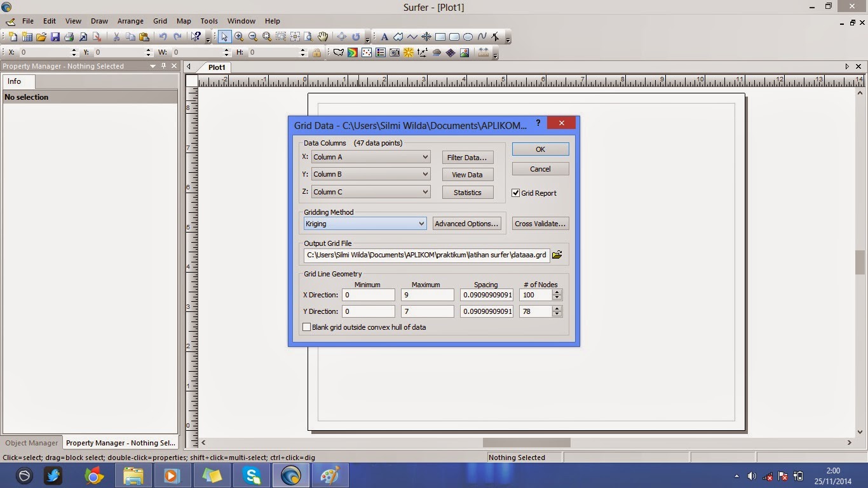This screenshot has width=868, height=488.
Task: Click the context Help pointer icon
Action: click(196, 37)
